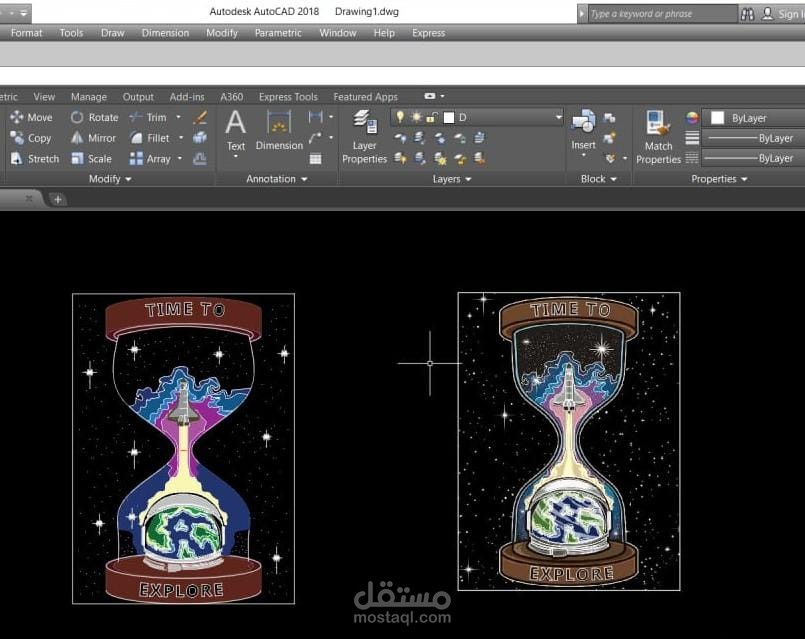Viewport: 805px width, 639px height.
Task: Expand the Annotation panel
Action: point(277,179)
